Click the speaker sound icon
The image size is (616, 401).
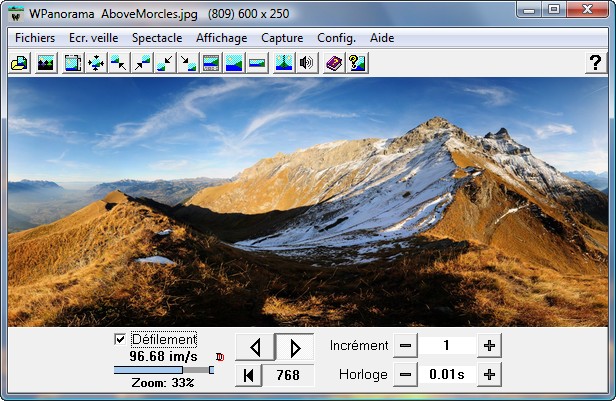306,63
